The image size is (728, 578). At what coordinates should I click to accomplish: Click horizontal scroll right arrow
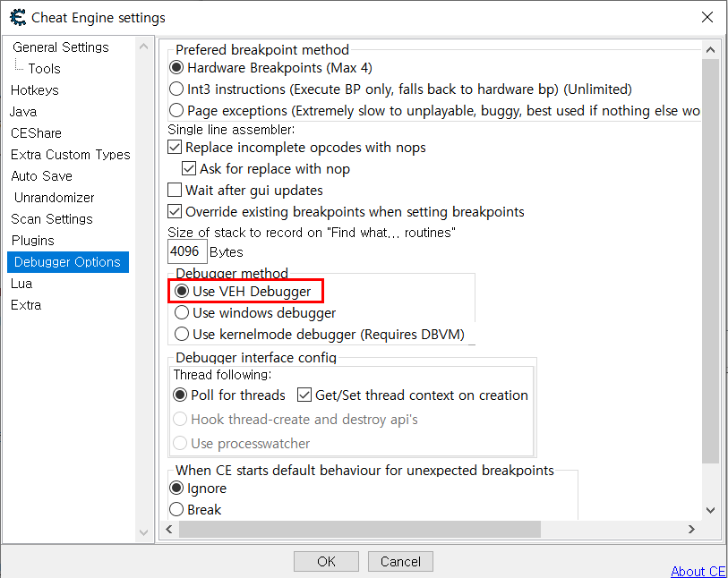point(692,530)
